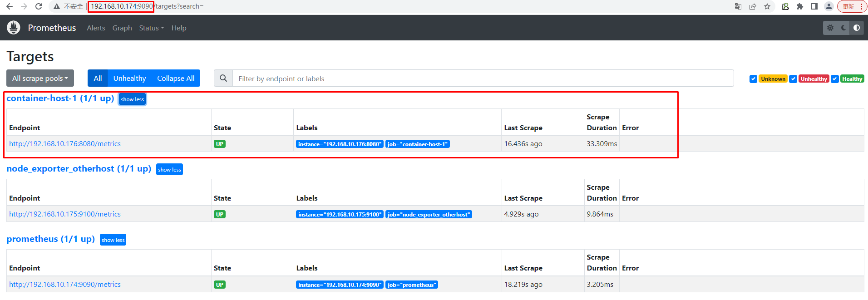Switch to light theme sun icon
This screenshot has height=300, width=868.
point(830,28)
